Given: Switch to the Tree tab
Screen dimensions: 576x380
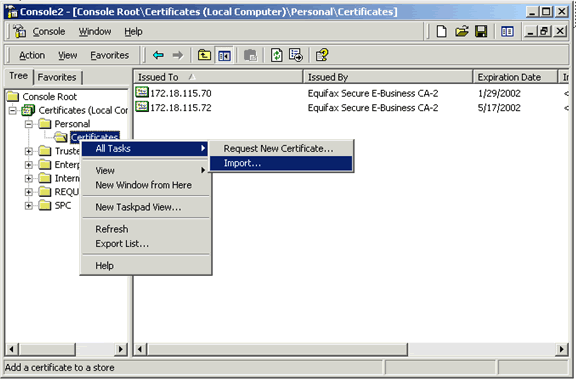Looking at the screenshot, I should click(x=19, y=76).
